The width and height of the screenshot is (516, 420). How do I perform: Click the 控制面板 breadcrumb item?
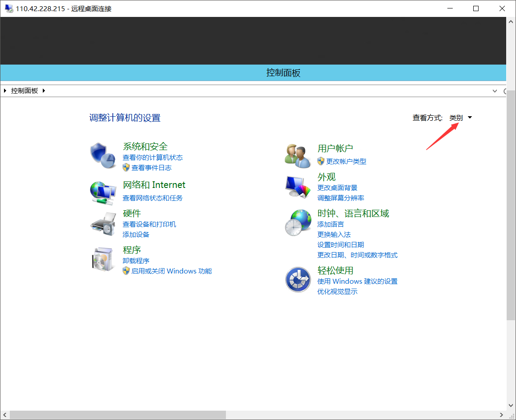coord(25,91)
